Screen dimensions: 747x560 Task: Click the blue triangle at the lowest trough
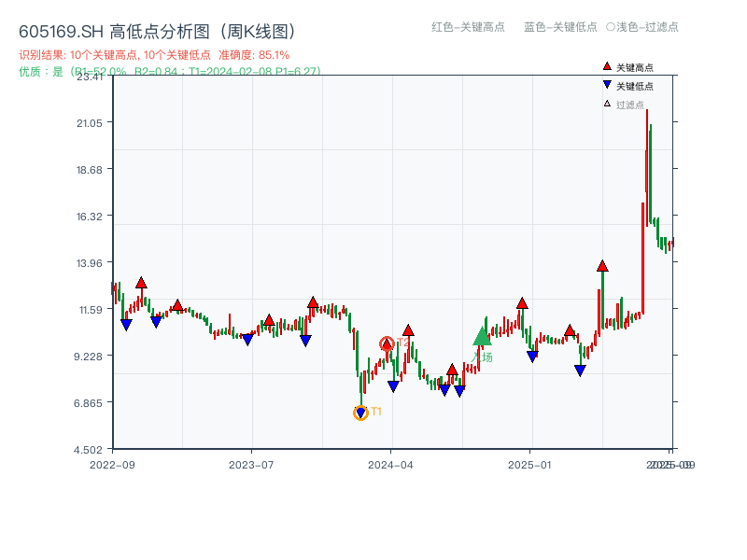(360, 411)
